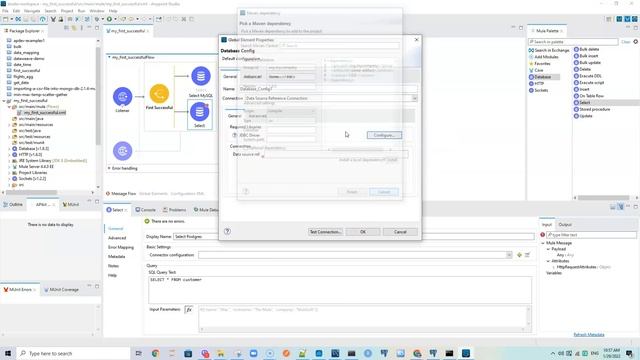Expand Database [v1.8.0] library node
This screenshot has width=640, height=360.
(9, 149)
